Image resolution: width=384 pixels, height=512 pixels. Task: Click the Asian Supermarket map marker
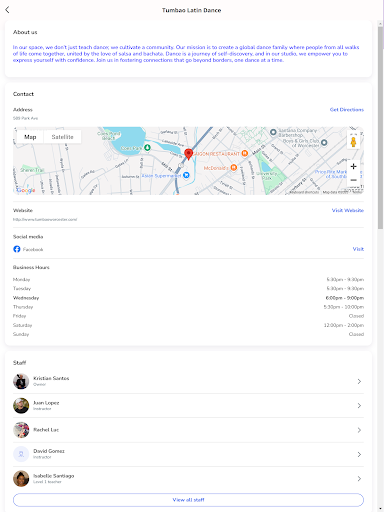[186, 175]
